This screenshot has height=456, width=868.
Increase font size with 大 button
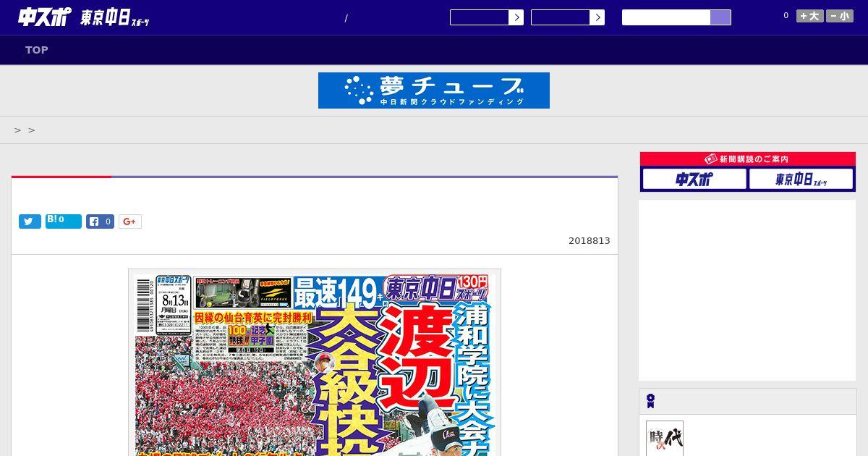pyautogui.click(x=810, y=16)
